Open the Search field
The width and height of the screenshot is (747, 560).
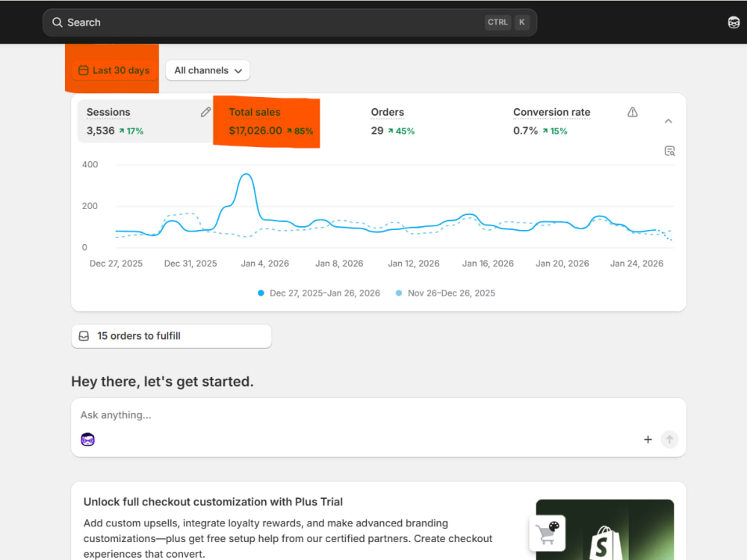(290, 22)
